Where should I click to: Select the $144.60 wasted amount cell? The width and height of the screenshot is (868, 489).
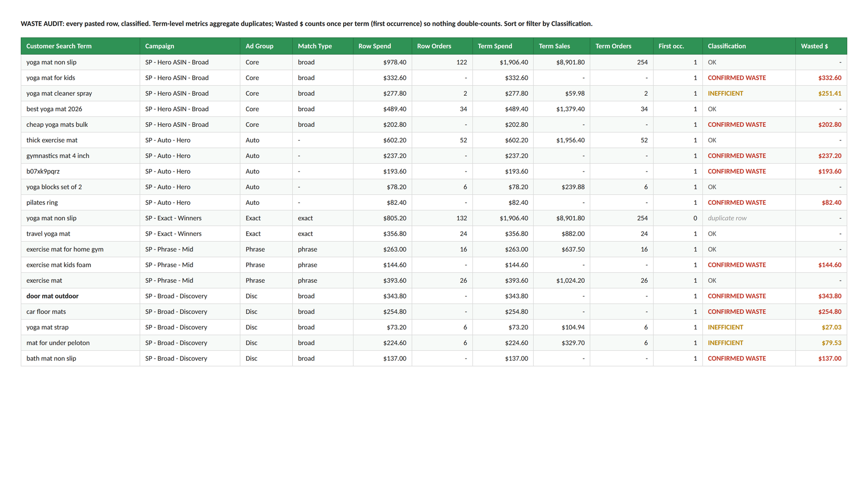(821, 265)
